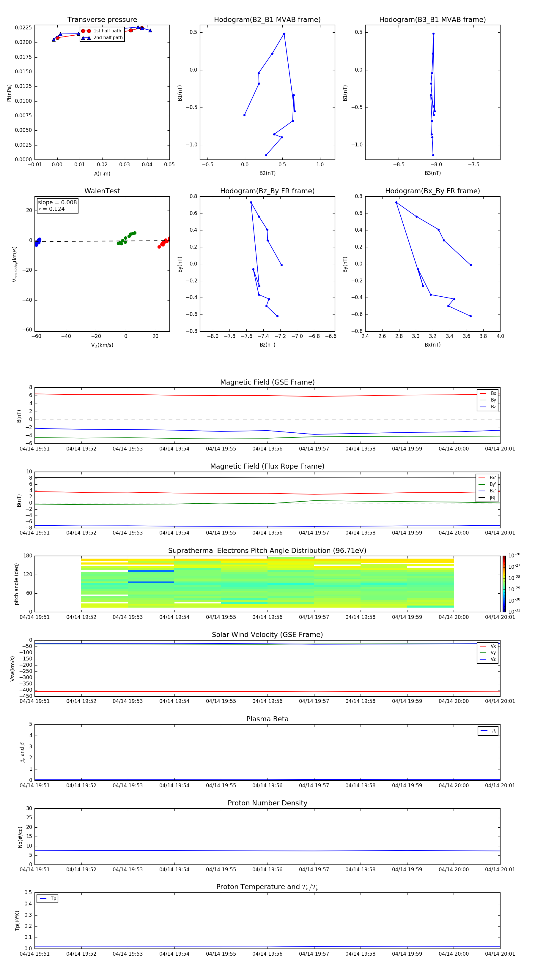Image resolution: width=535 pixels, height=980 pixels.
Task: Click the rainbow colorbar beside pitch angle plot
Action: point(504,584)
